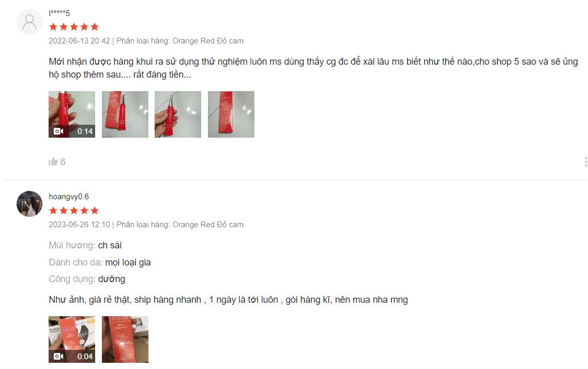
Task: Open second photo of red tube beside box
Action: coord(125,114)
